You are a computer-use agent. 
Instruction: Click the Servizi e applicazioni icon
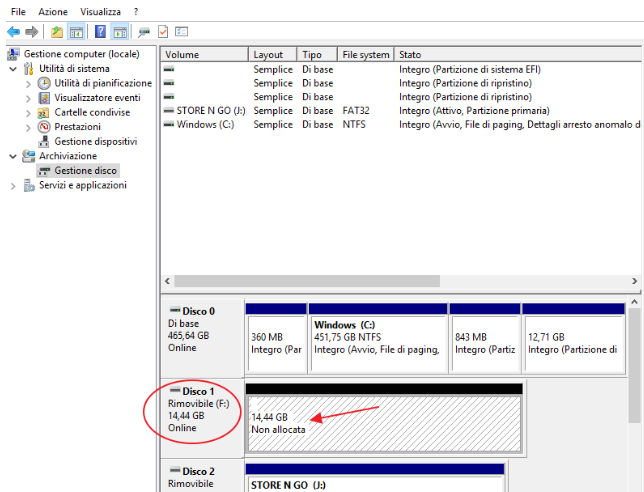coord(29,186)
